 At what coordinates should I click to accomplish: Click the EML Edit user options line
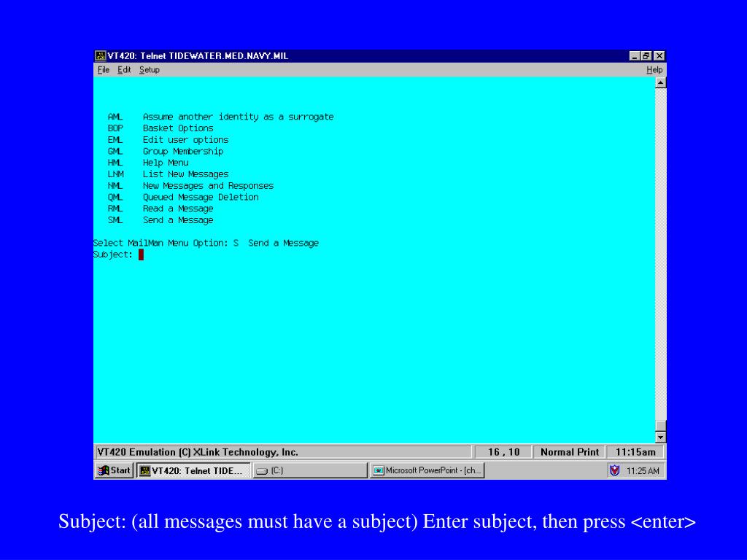click(x=169, y=140)
